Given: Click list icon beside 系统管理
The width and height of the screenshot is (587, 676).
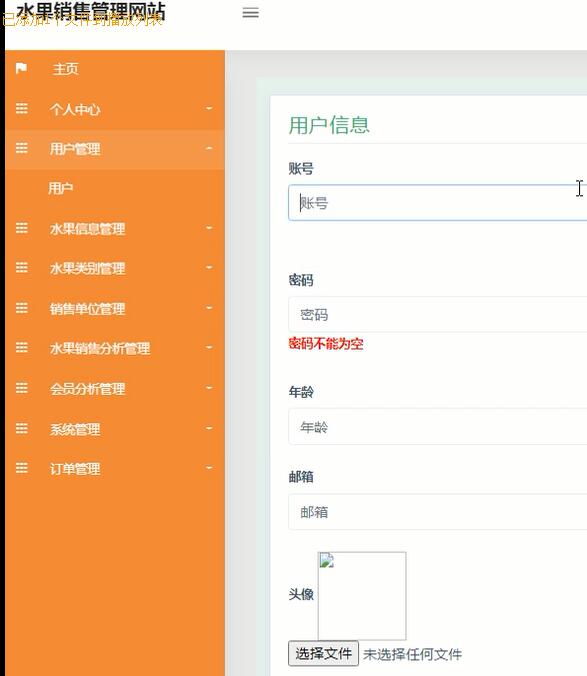Looking at the screenshot, I should (22, 429).
